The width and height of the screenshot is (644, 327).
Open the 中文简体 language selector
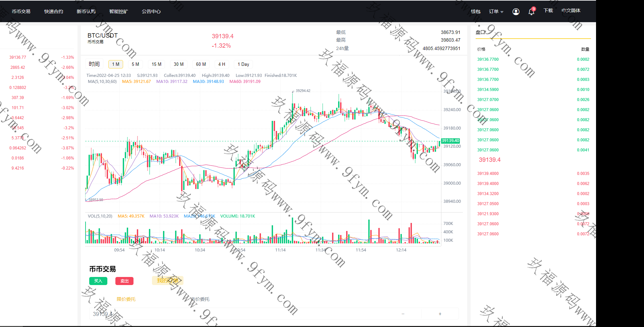pyautogui.click(x=571, y=11)
